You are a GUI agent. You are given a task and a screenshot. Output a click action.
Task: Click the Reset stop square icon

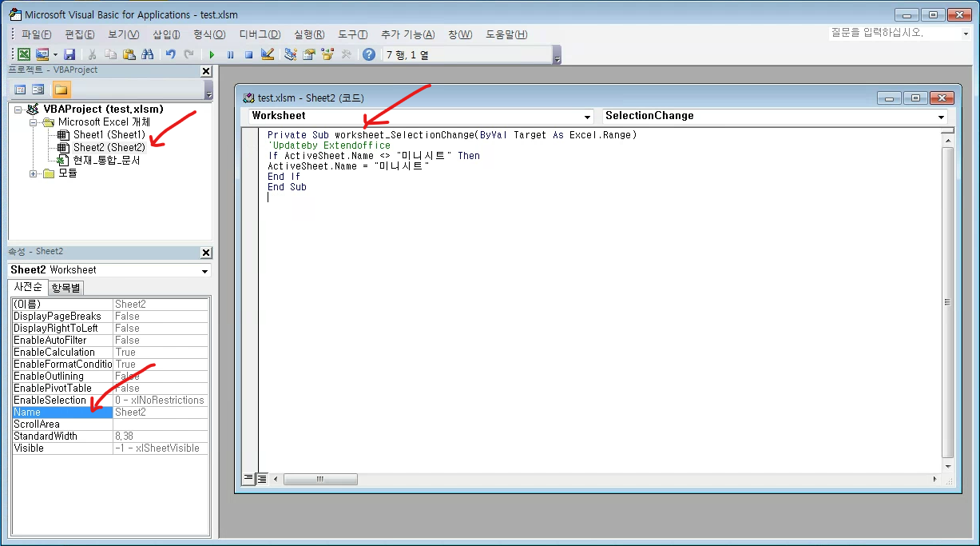pyautogui.click(x=248, y=54)
